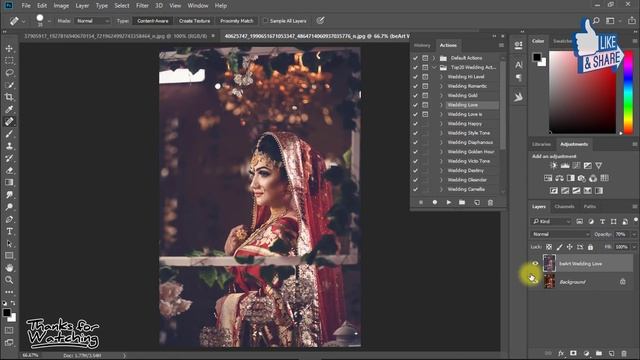This screenshot has width=640, height=360.
Task: Select the Move tool
Action: (9, 49)
